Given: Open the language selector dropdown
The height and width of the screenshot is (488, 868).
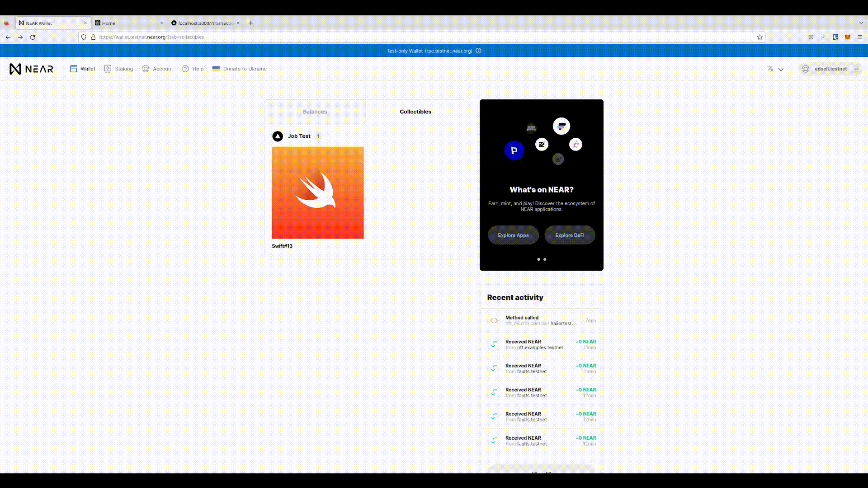Looking at the screenshot, I should click(x=775, y=69).
